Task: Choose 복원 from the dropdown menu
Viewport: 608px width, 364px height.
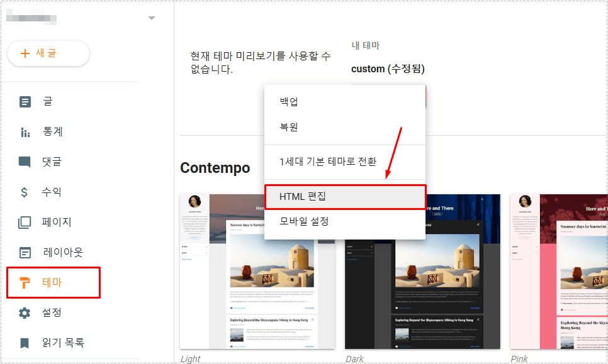Action: (x=345, y=127)
